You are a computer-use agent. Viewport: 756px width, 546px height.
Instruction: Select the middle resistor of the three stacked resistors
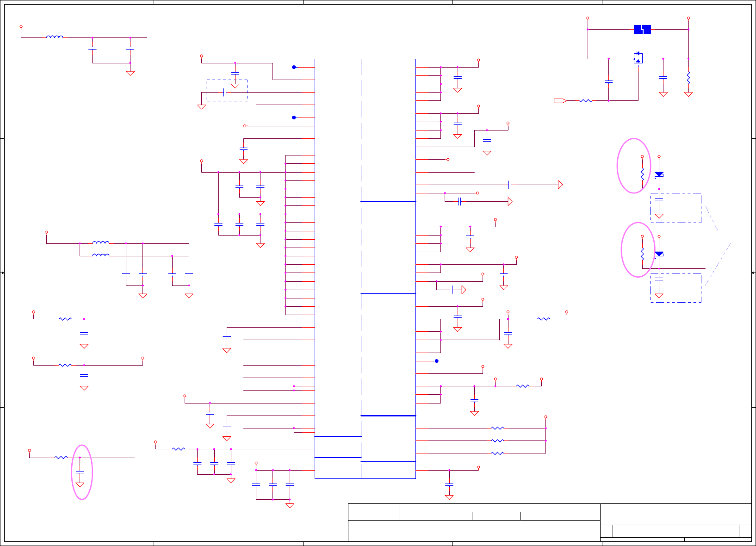(497, 441)
